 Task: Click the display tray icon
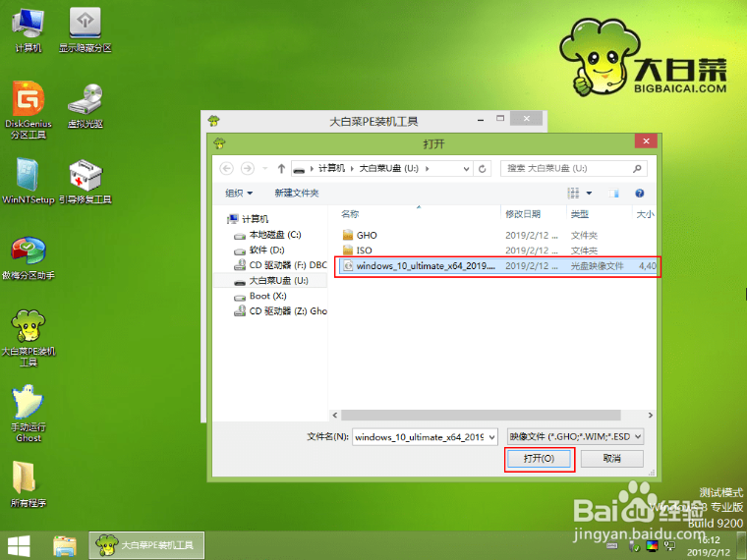[652, 546]
